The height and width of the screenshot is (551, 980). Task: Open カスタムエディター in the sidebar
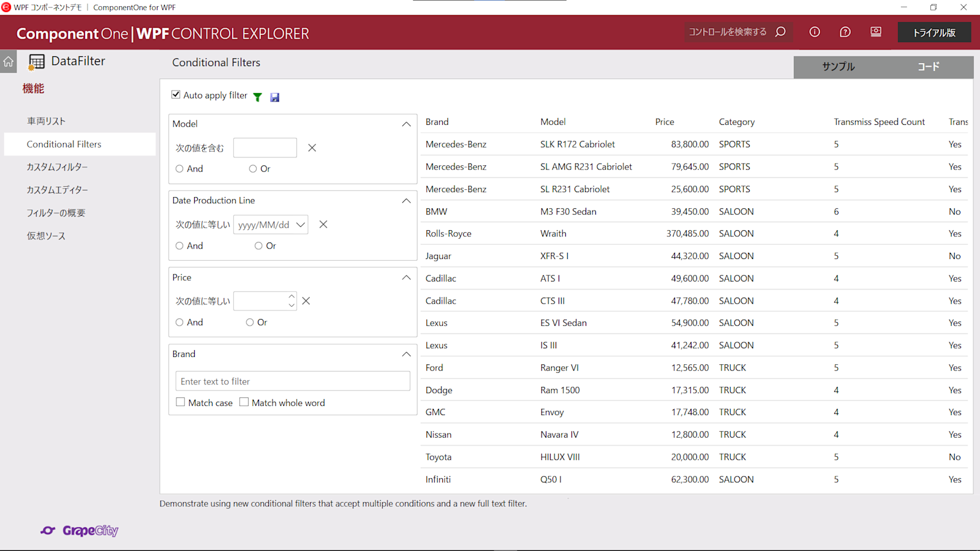(x=80, y=190)
